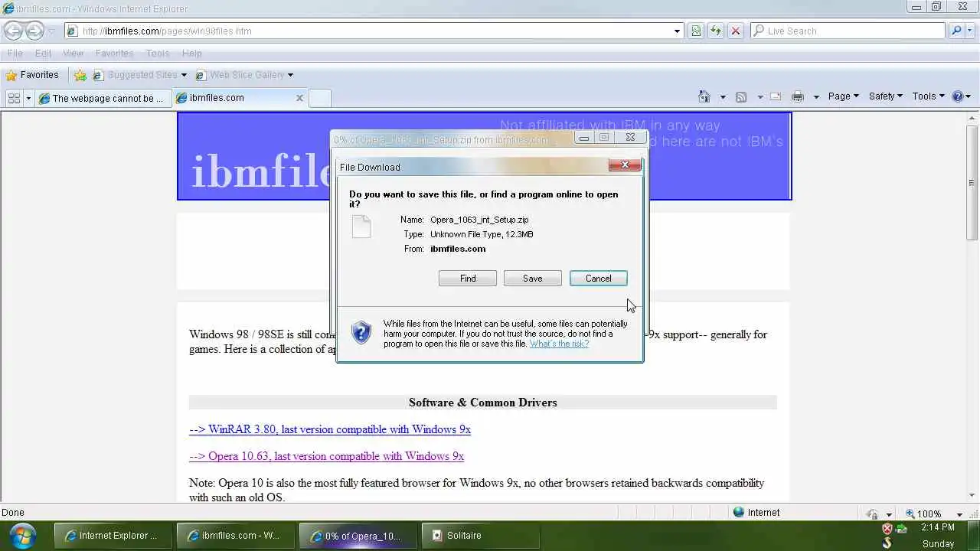This screenshot has height=551, width=980.
Task: Click the unknown file type icon
Action: pyautogui.click(x=361, y=227)
